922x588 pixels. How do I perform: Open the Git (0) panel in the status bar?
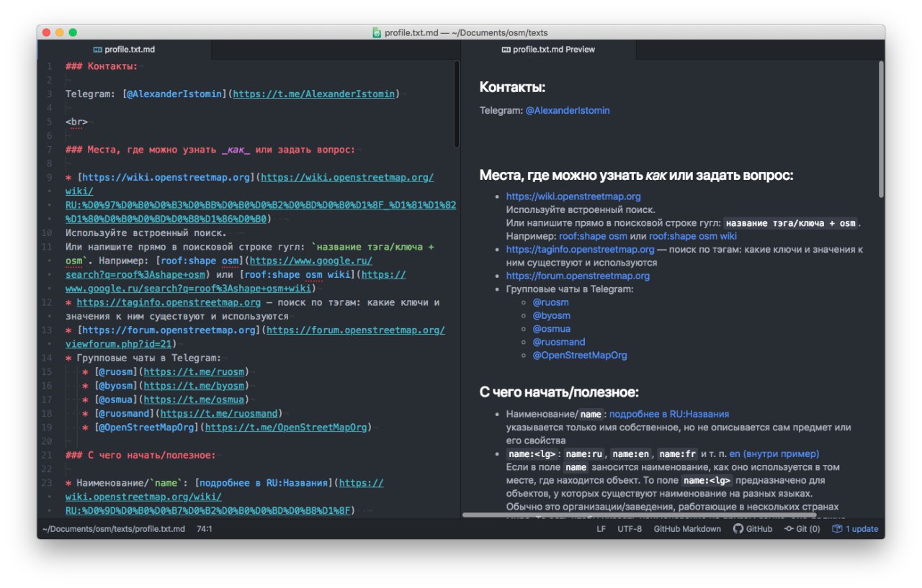coord(802,529)
